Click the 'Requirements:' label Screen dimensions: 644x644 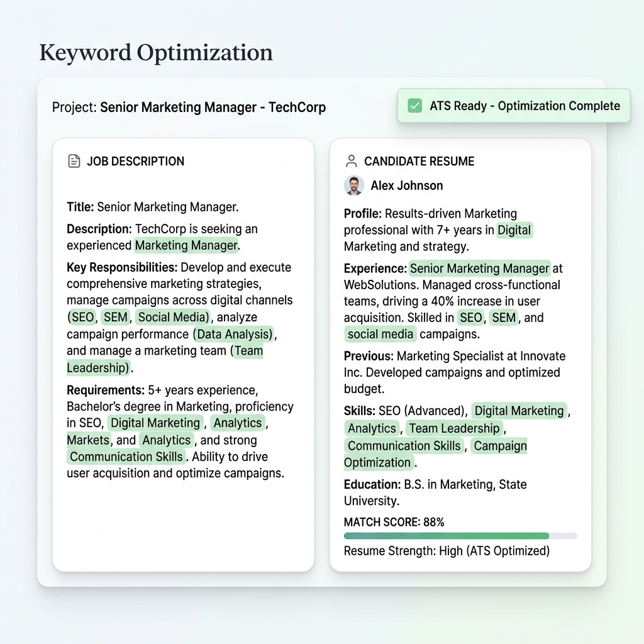106,390
